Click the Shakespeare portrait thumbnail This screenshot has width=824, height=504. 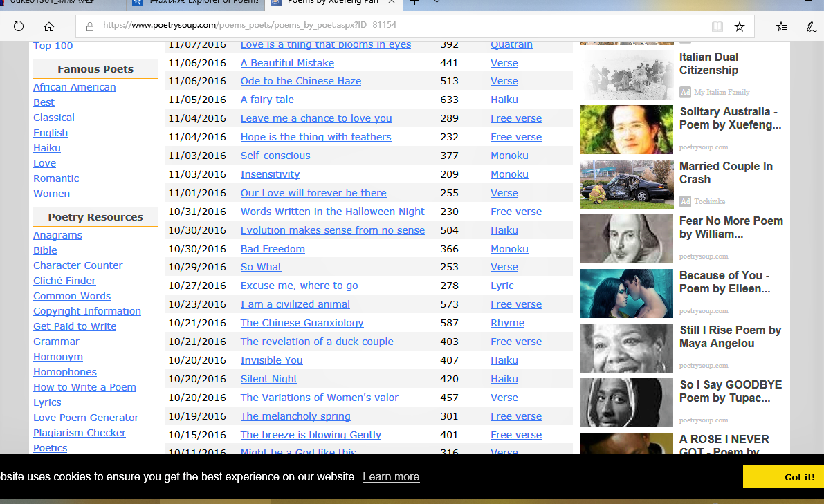pyautogui.click(x=626, y=239)
